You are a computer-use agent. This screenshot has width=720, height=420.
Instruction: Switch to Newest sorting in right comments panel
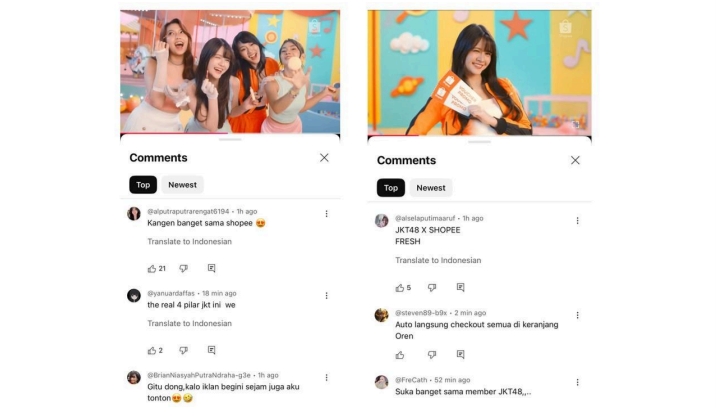coord(431,188)
